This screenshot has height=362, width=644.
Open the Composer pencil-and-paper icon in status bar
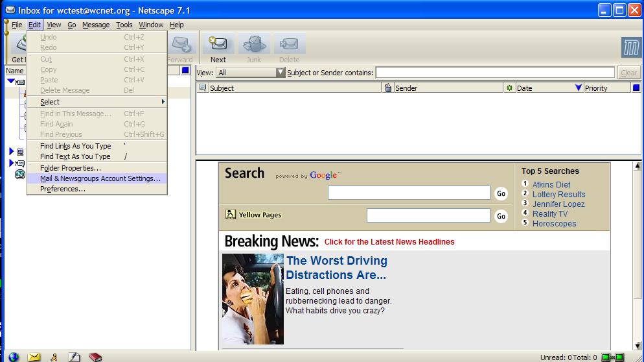pyautogui.click(x=75, y=357)
